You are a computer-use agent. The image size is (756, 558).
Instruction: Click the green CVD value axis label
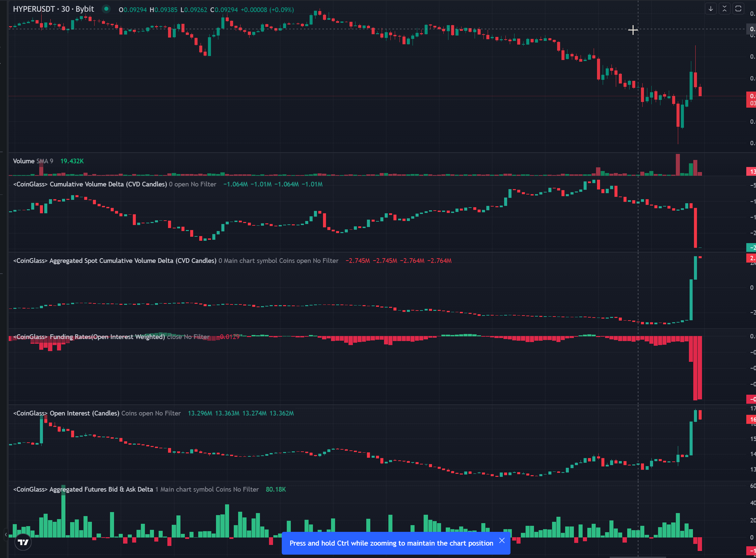tap(751, 247)
